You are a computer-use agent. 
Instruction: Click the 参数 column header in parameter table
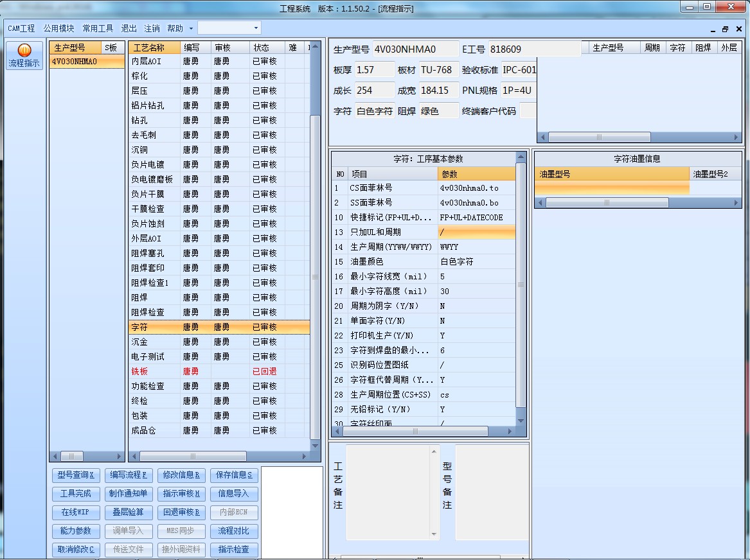[476, 174]
